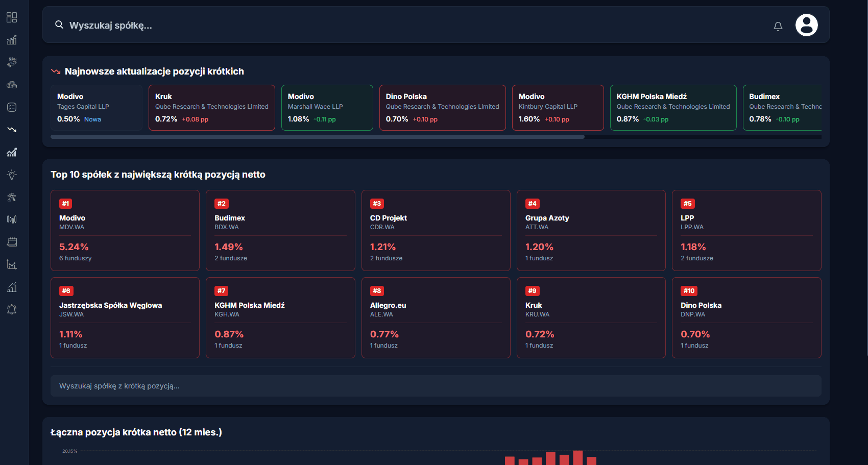868x465 pixels.
Task: Open the coins stack sidebar icon
Action: [x=12, y=85]
